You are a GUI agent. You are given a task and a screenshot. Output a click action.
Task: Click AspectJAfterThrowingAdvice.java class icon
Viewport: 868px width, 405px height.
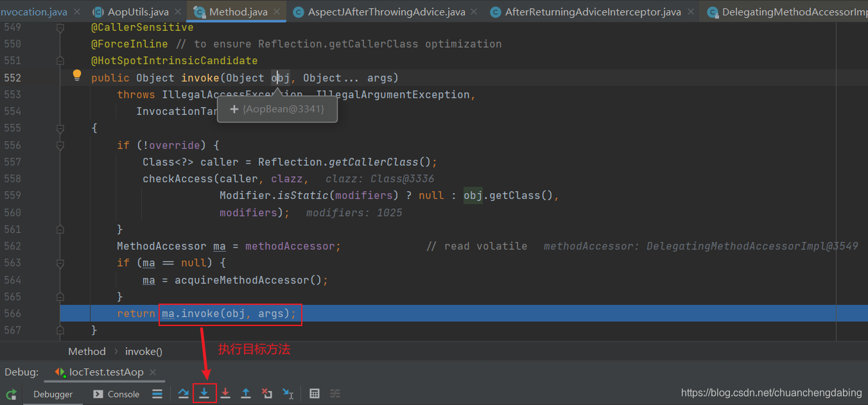[x=299, y=12]
